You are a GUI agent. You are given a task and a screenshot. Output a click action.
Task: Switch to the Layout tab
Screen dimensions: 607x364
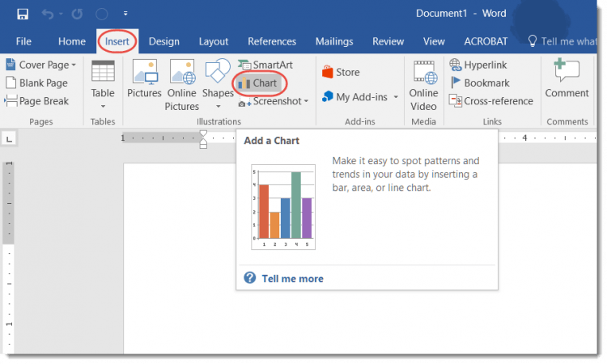[x=214, y=41]
